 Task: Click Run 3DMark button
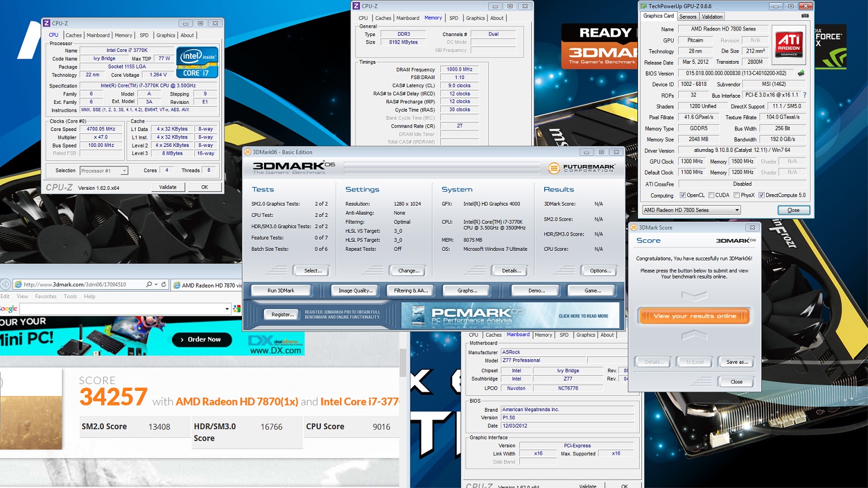pos(281,290)
